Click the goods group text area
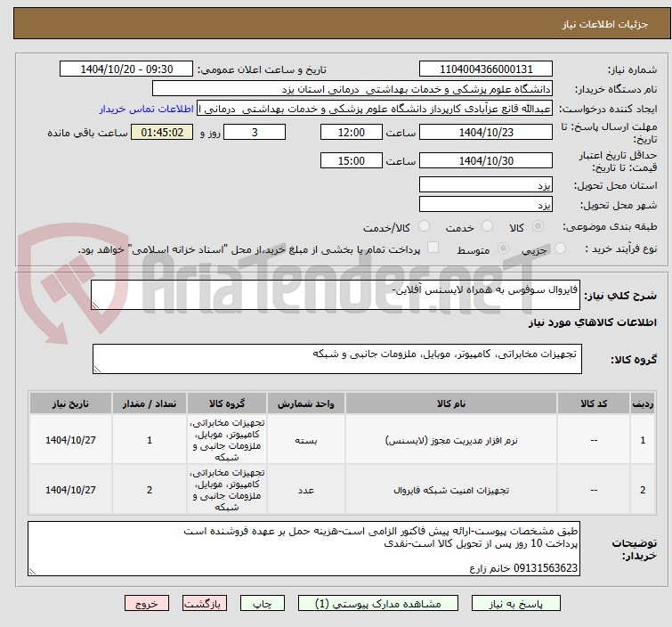Viewport: 672px width, 627px height. (x=336, y=359)
